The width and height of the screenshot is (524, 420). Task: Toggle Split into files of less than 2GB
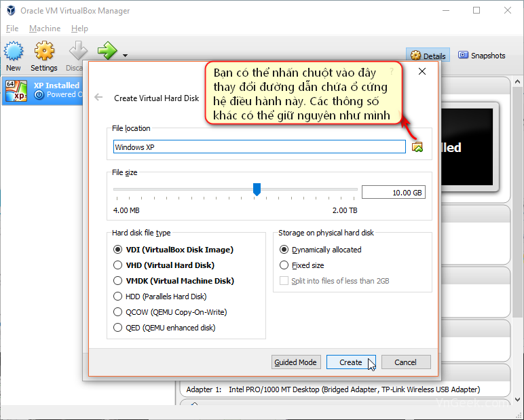(335, 281)
